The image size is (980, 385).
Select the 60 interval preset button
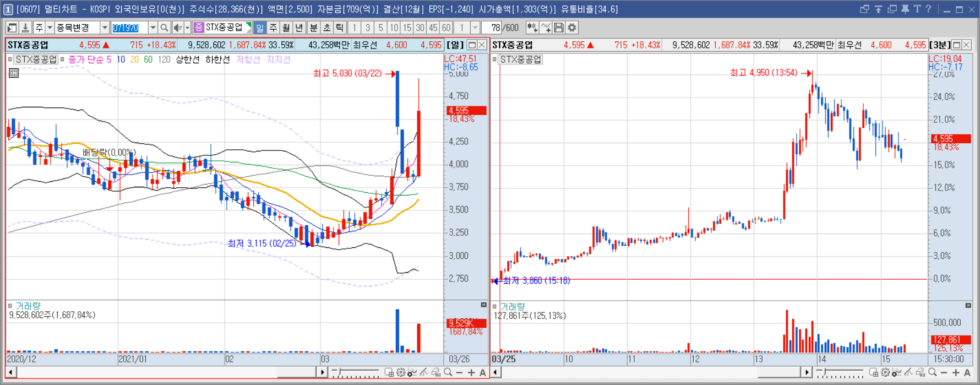(x=446, y=28)
